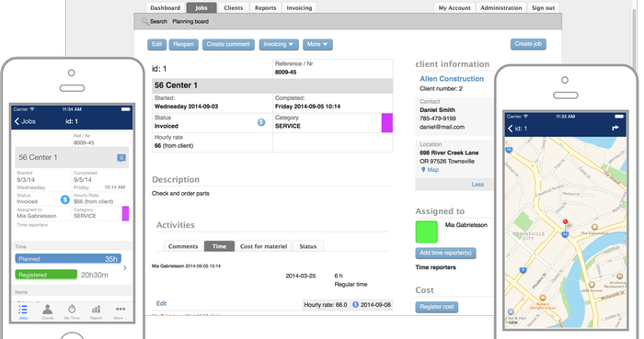
Task: Click the Reopen button
Action: click(x=184, y=44)
